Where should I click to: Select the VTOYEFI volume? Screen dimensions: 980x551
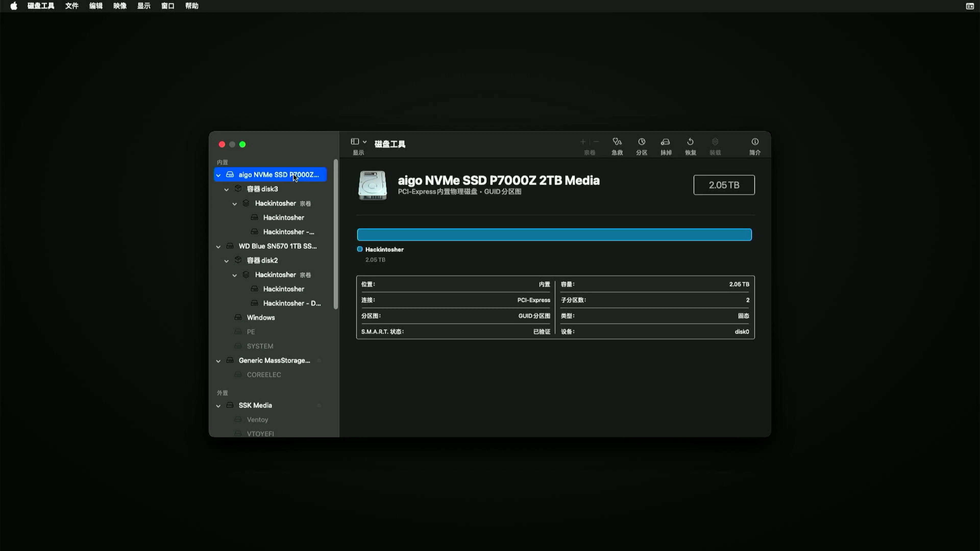click(270, 433)
